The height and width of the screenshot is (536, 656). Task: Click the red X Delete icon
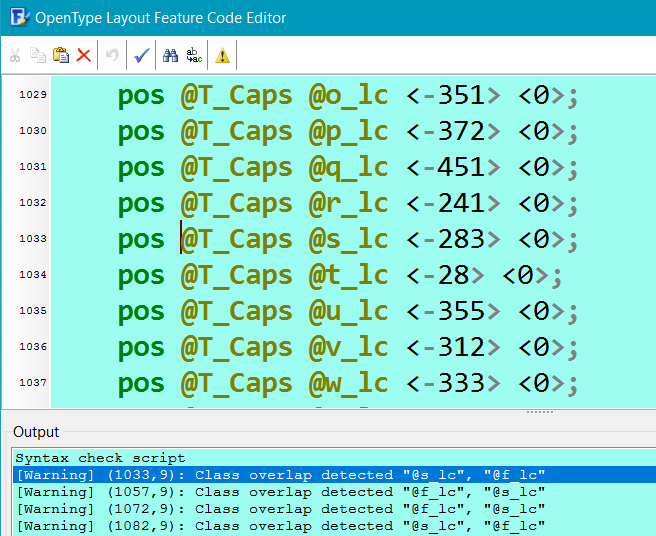pos(84,55)
